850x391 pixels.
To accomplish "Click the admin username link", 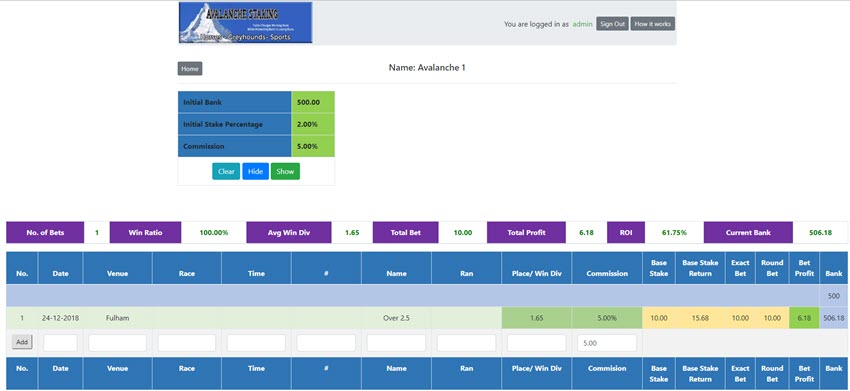I will tap(583, 24).
